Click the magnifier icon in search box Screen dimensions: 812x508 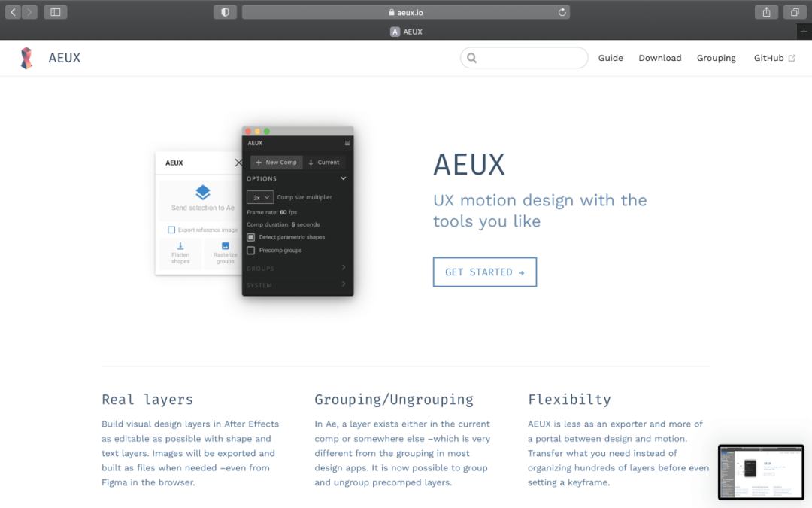point(471,58)
